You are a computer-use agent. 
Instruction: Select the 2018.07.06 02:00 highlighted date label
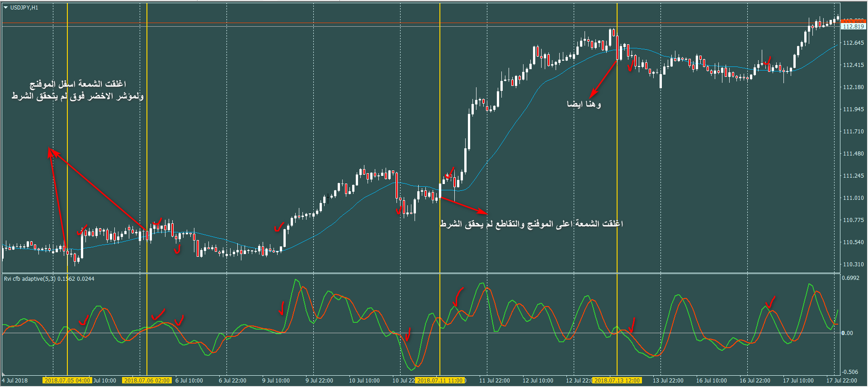pyautogui.click(x=146, y=381)
